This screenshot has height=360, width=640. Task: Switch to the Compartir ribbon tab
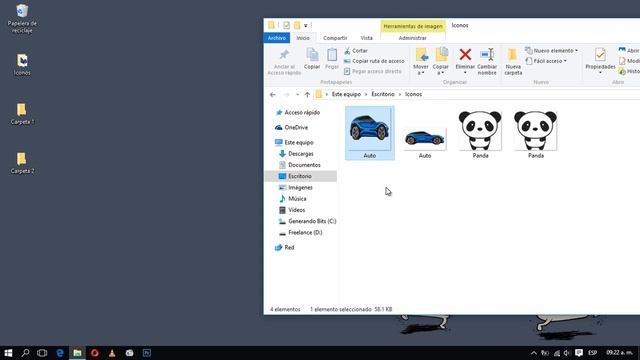[335, 38]
